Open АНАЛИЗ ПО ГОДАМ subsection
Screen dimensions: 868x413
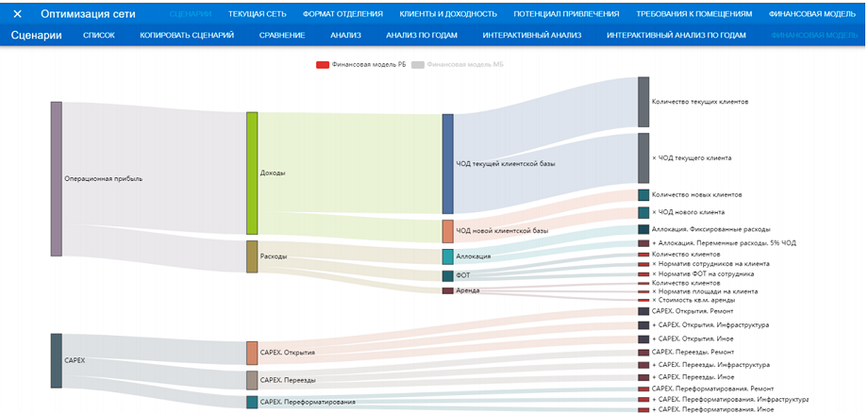click(x=422, y=36)
